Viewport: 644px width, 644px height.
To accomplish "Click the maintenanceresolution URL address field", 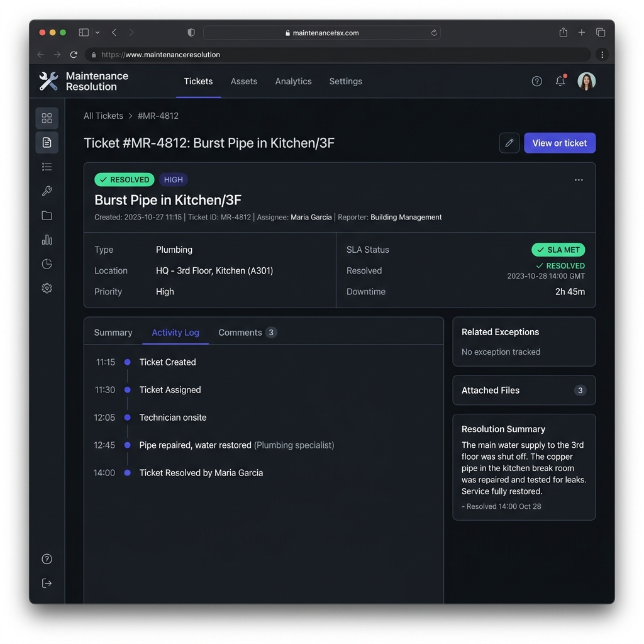I will click(x=338, y=55).
